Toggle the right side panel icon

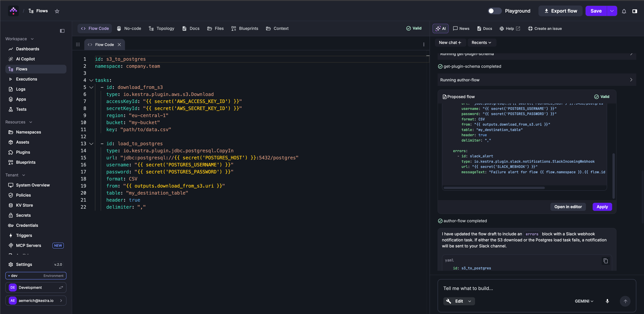pyautogui.click(x=634, y=11)
